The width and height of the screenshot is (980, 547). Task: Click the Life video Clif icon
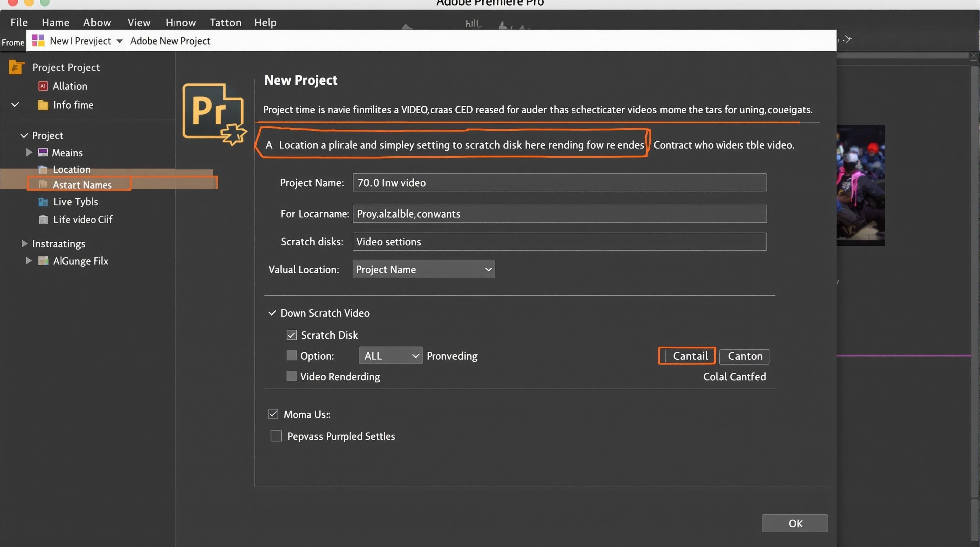[x=43, y=219]
